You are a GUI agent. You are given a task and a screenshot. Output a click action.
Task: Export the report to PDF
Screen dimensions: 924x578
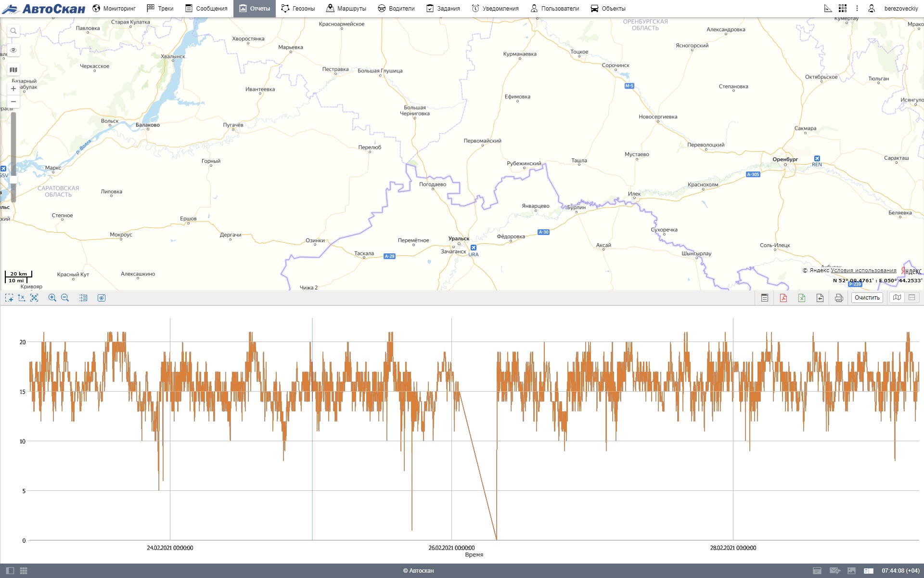tap(783, 298)
